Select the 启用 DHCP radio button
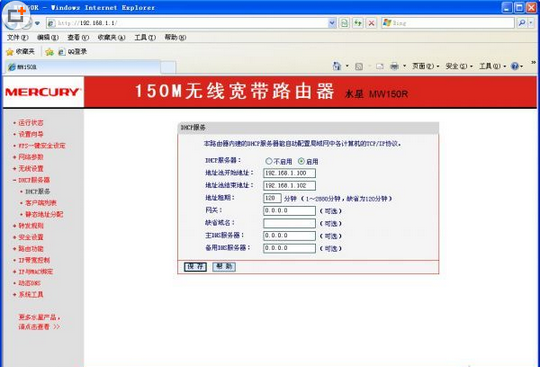Viewport: 541px width, 367px height. point(301,161)
